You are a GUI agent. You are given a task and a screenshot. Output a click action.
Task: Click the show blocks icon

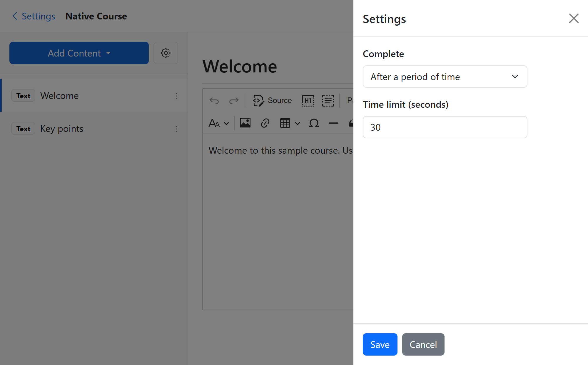[x=328, y=101]
